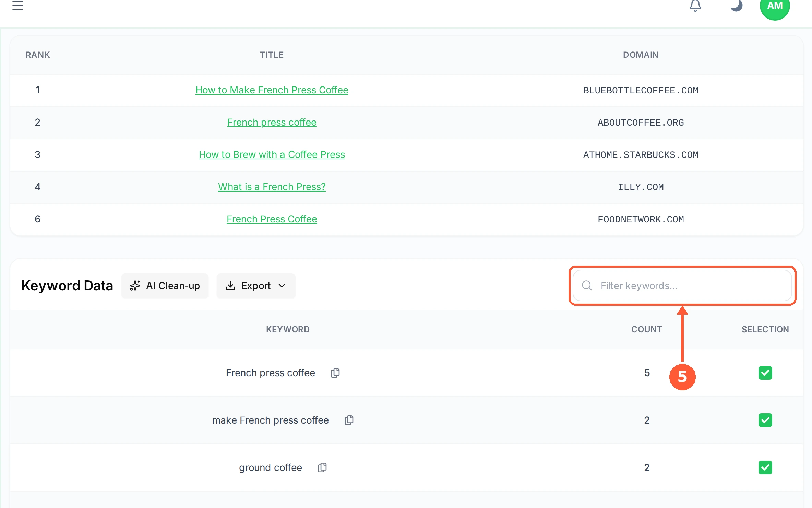Click rank number 6 in results table
The width and height of the screenshot is (812, 508).
click(x=38, y=219)
